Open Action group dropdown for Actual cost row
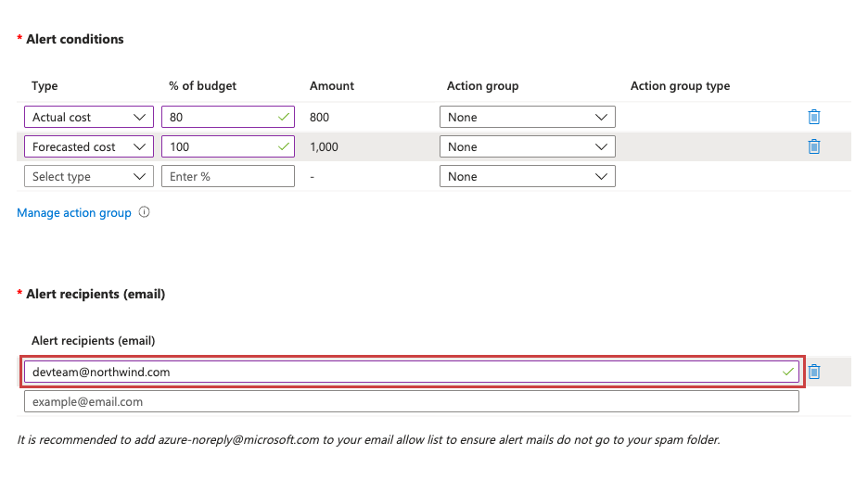 point(527,118)
